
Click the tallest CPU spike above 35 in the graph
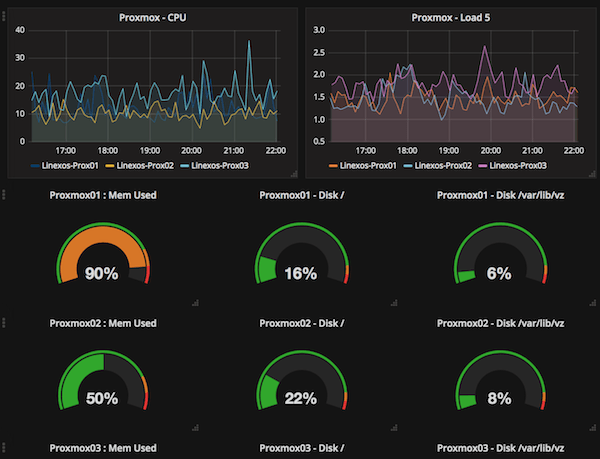(249, 41)
